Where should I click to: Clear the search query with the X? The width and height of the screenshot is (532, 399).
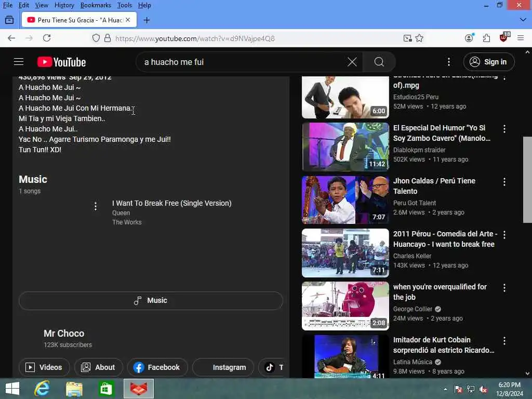(352, 62)
